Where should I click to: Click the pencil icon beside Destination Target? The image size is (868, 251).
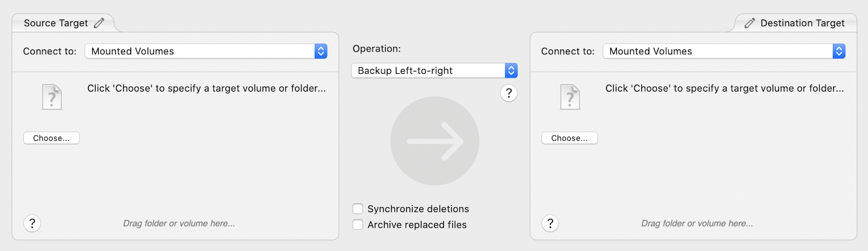coord(750,23)
